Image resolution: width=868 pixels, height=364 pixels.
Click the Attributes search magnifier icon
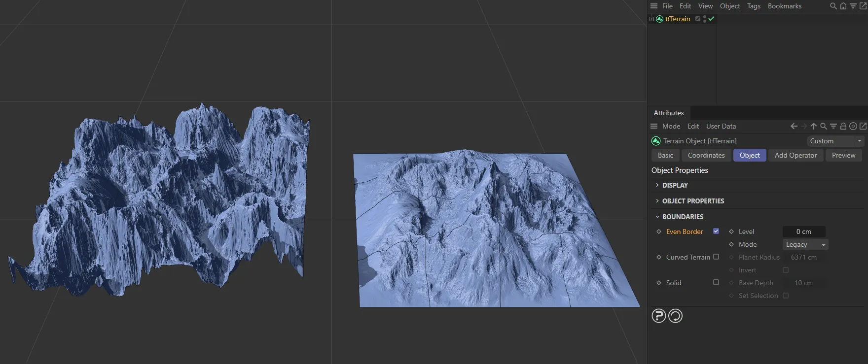[824, 126]
